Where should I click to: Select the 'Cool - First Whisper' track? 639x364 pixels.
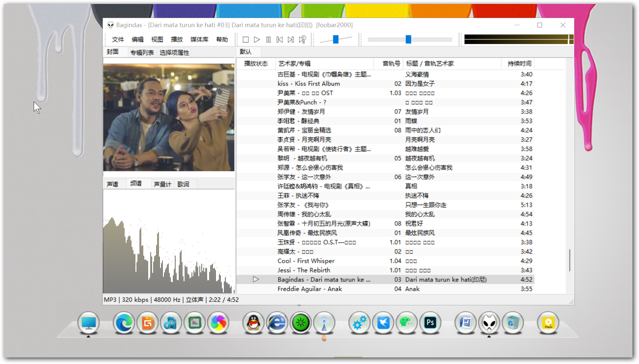coord(386,261)
